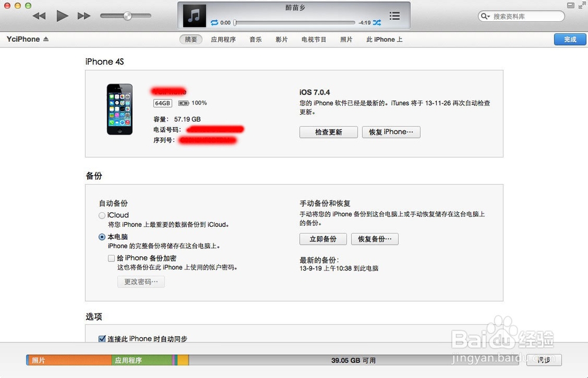
Task: Switch to mini player icon
Action: click(570, 5)
